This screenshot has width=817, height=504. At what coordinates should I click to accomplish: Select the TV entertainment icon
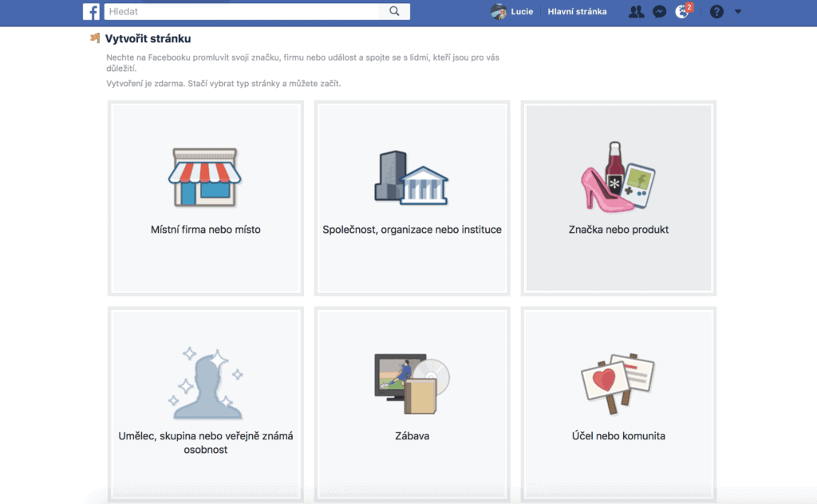pyautogui.click(x=411, y=381)
